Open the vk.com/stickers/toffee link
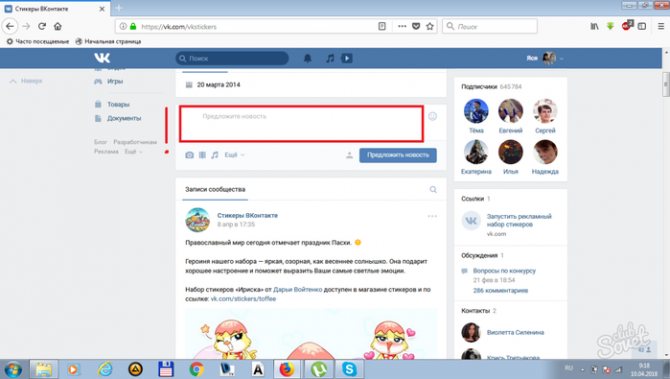Image resolution: width=670 pixels, height=379 pixels. click(243, 299)
